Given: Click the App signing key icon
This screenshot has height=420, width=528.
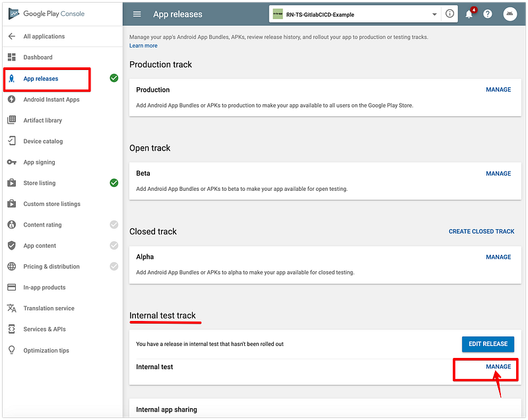Looking at the screenshot, I should pyautogui.click(x=12, y=162).
